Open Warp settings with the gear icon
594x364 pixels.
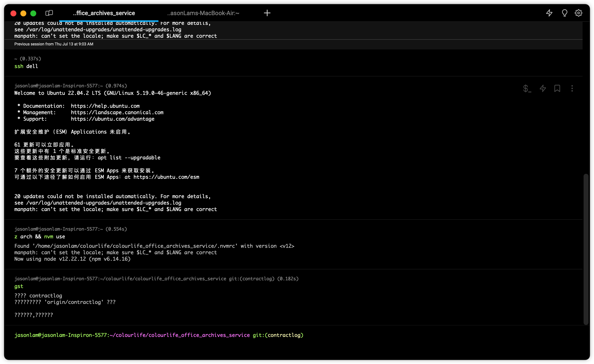tap(579, 13)
